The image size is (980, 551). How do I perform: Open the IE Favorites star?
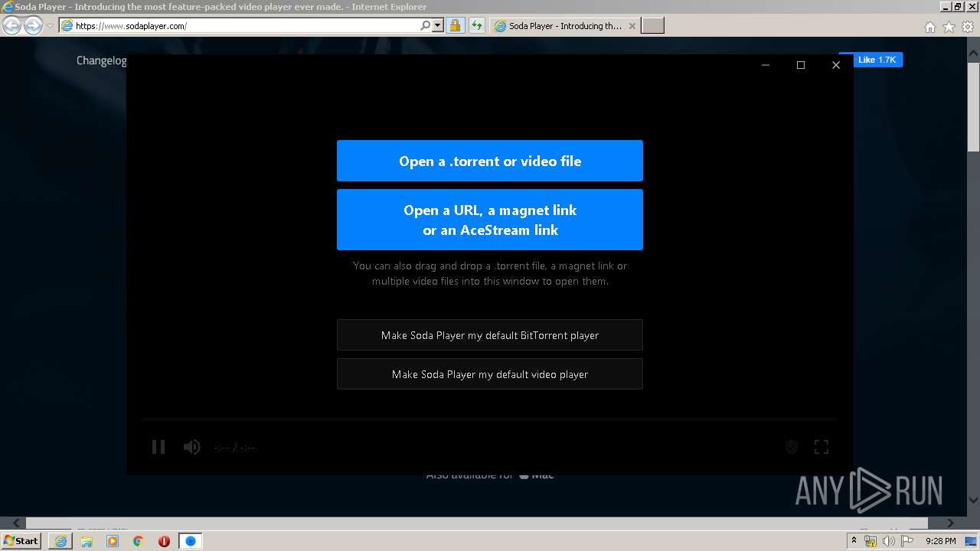click(x=949, y=27)
